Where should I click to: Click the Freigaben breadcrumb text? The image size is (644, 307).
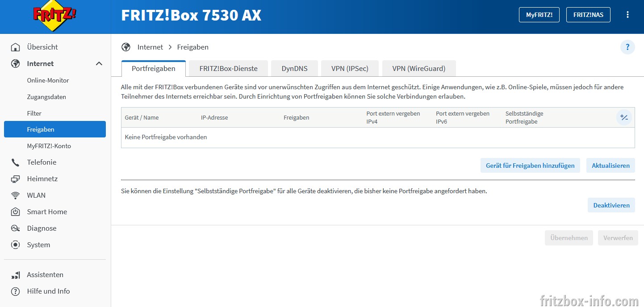(x=193, y=47)
